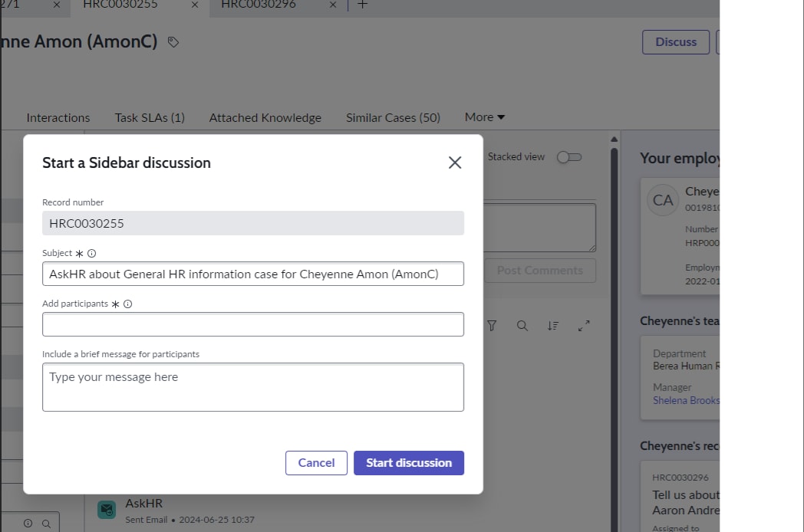Click the magnifier icon in the bottom-left toolbar
The image size is (804, 532).
(48, 522)
